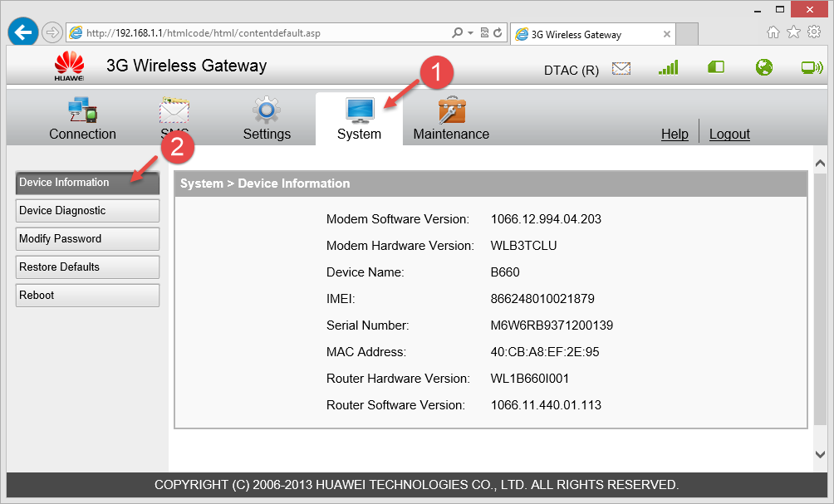Open the Settings gear menu icon
Screen dimensions: 834x504
pos(267,110)
